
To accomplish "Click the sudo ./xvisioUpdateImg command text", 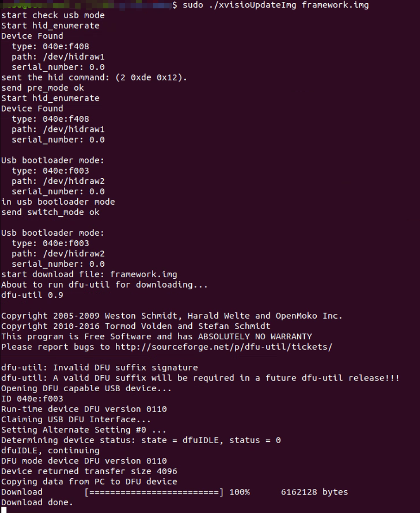I will point(239,5).
